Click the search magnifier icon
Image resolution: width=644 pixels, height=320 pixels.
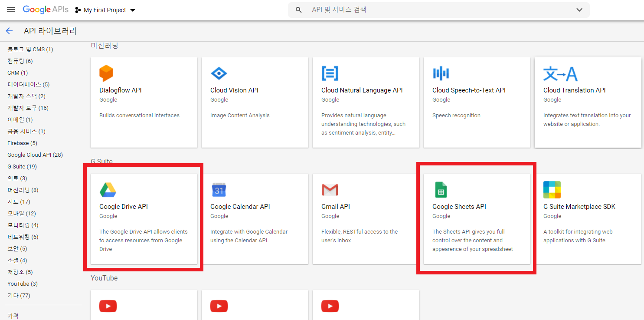tap(299, 10)
